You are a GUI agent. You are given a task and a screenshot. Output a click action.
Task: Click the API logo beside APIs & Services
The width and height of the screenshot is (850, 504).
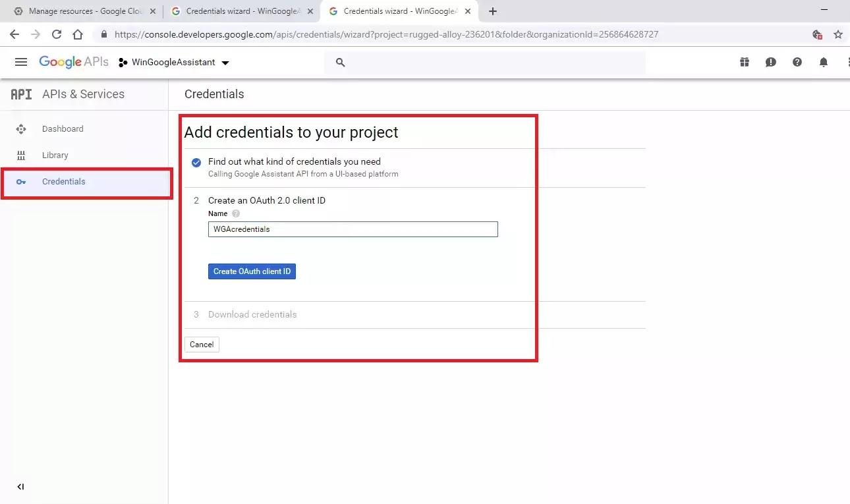[x=21, y=94]
